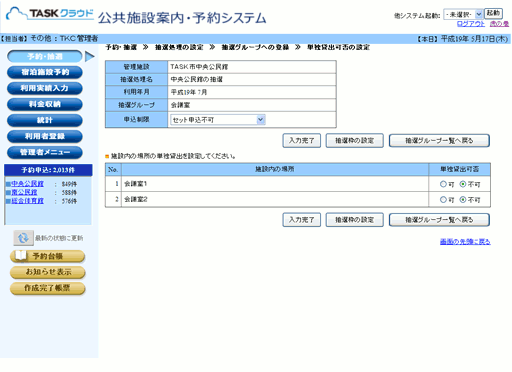The width and height of the screenshot is (512, 372).
Task: Open the 管理者メニュー sidebar menu
Action: (45, 152)
